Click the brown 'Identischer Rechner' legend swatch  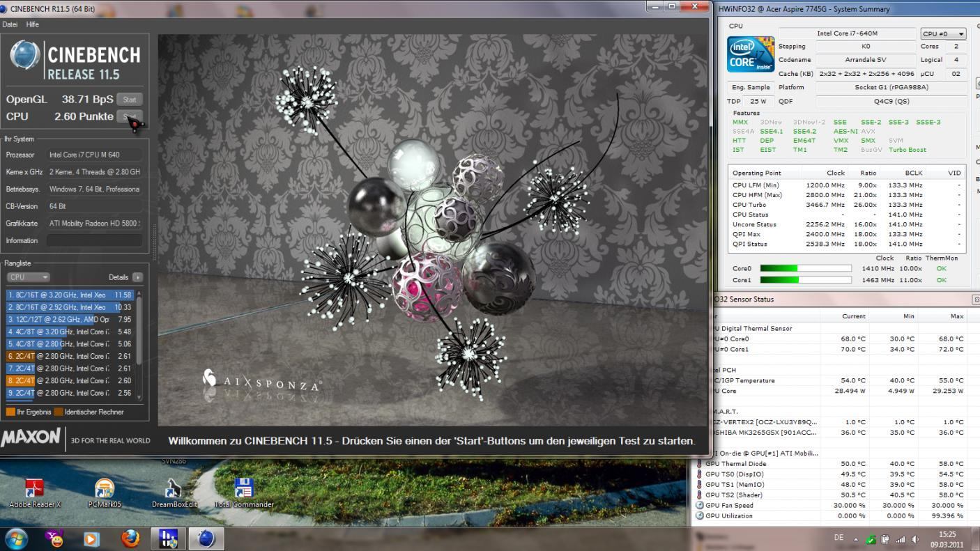click(x=59, y=412)
